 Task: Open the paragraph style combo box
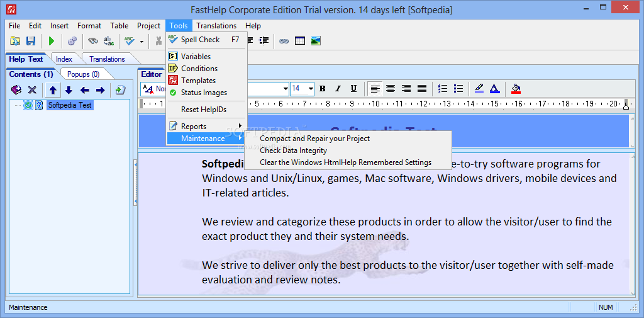tap(154, 89)
